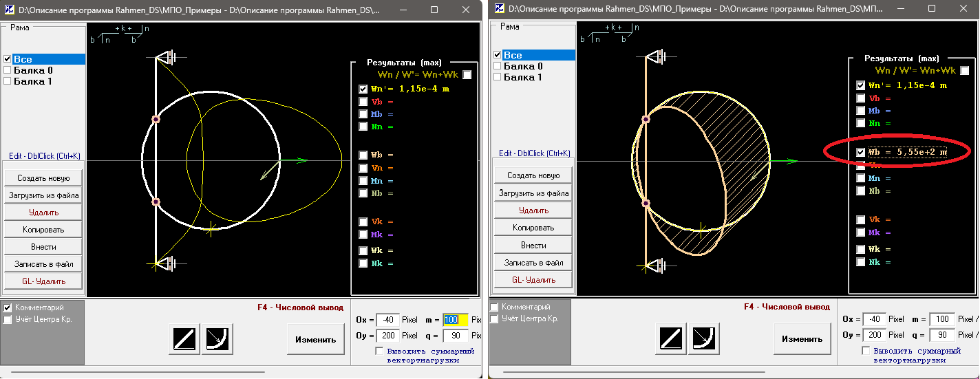
Task: Click GL- Удалить in the right window
Action: coord(533,279)
